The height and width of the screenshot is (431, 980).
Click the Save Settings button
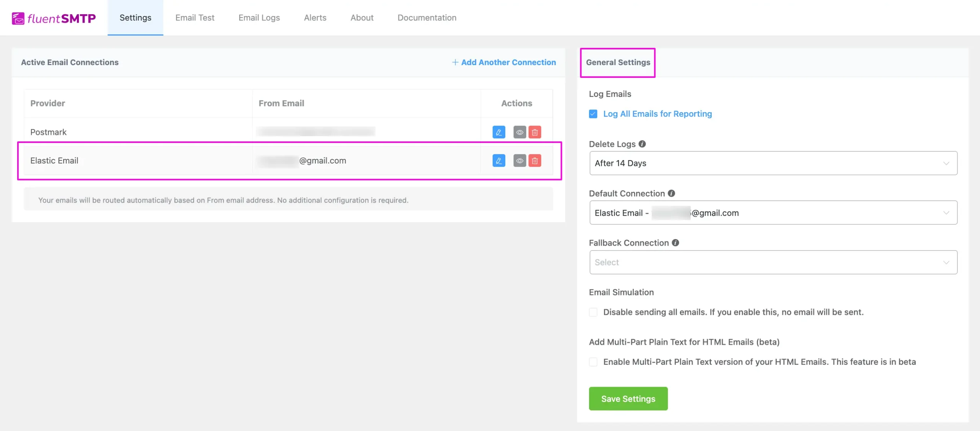628,399
